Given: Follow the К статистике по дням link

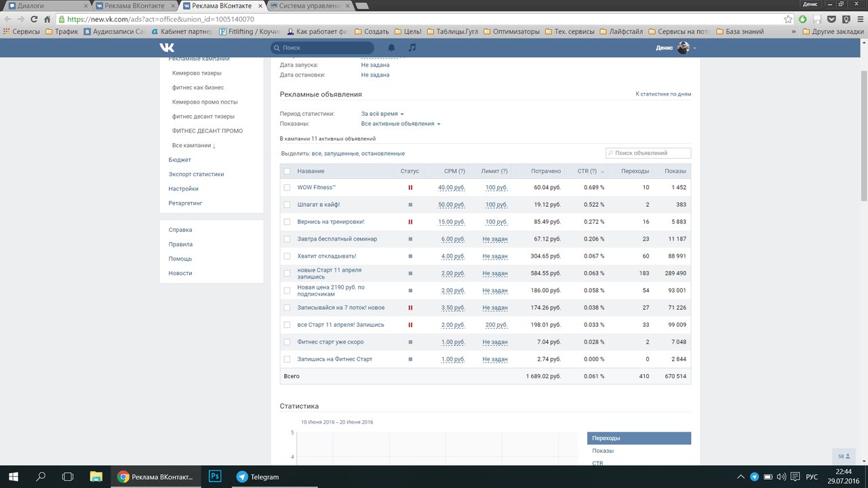Looking at the screenshot, I should click(x=663, y=94).
